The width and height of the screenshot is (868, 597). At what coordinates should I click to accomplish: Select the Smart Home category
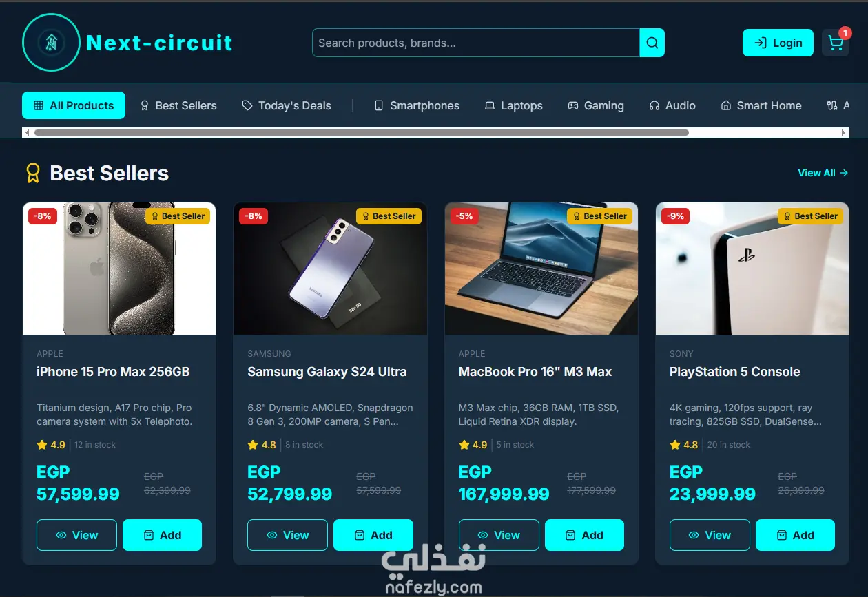[761, 105]
